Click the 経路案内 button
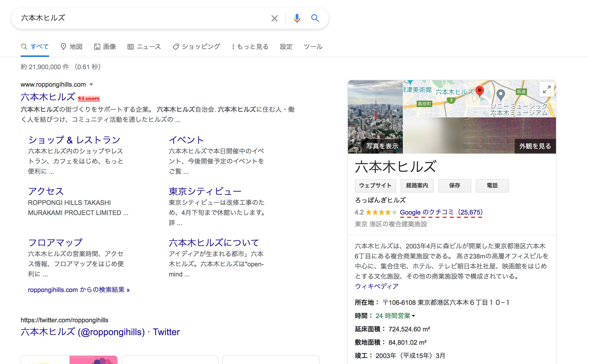The image size is (589, 364). click(x=417, y=186)
